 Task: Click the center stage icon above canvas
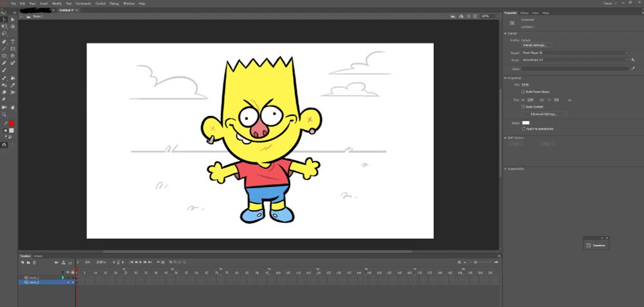click(x=468, y=16)
